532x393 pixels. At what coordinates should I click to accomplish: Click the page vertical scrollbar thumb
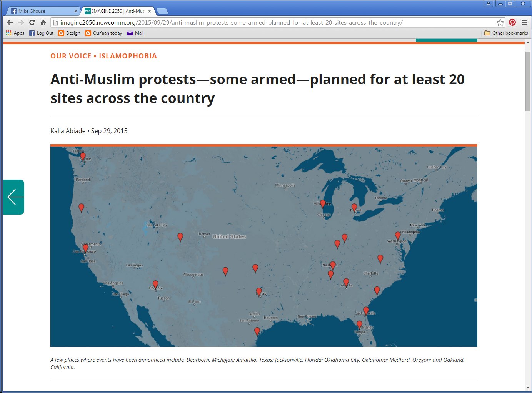[x=528, y=81]
